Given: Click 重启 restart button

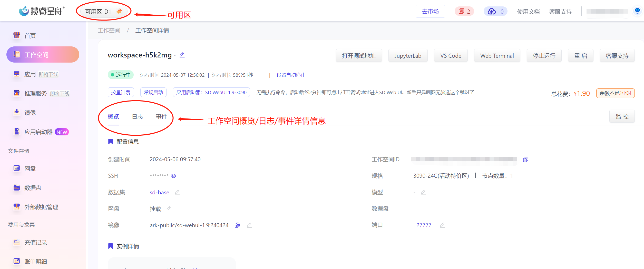Looking at the screenshot, I should 581,56.
